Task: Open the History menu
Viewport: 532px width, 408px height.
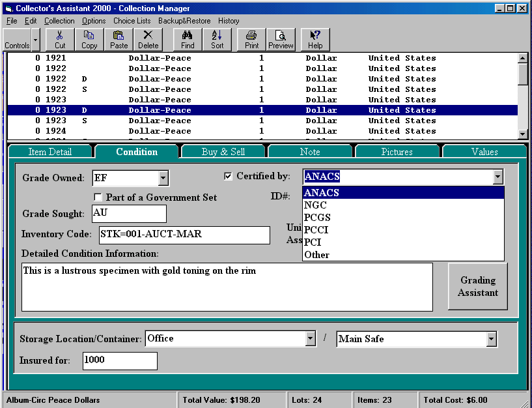Action: (x=229, y=21)
